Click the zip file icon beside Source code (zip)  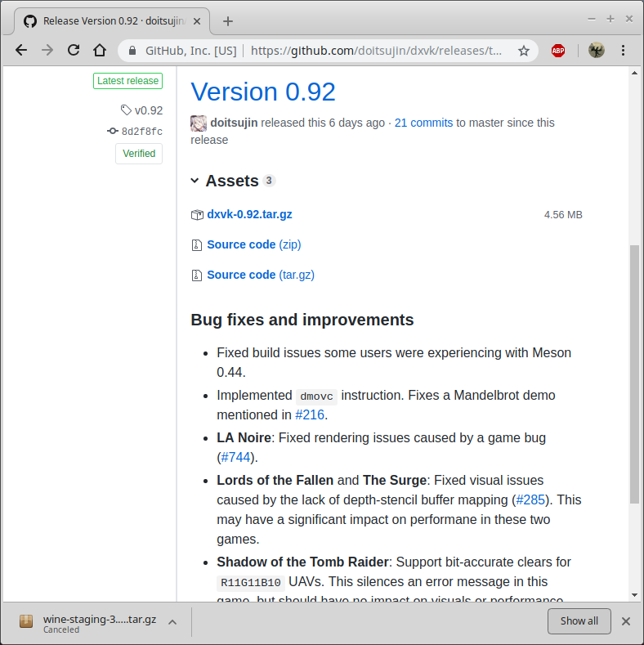(x=197, y=245)
